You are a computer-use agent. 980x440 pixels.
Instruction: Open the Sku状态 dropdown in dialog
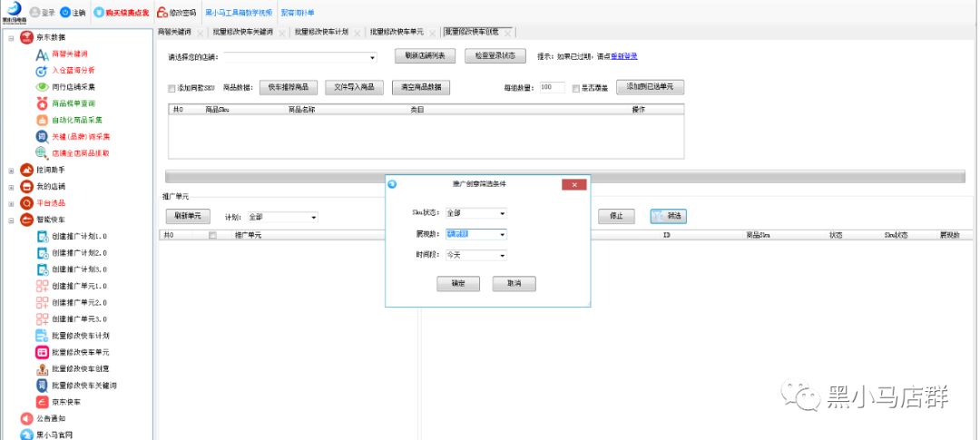click(475, 213)
